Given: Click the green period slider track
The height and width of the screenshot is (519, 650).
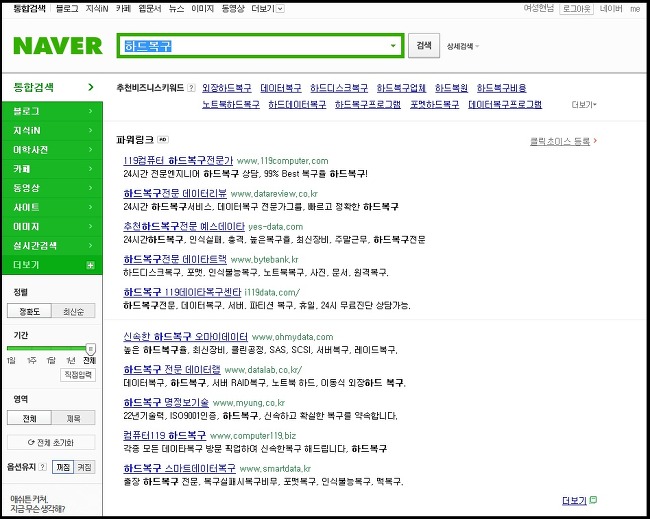Looking at the screenshot, I should coord(47,348).
